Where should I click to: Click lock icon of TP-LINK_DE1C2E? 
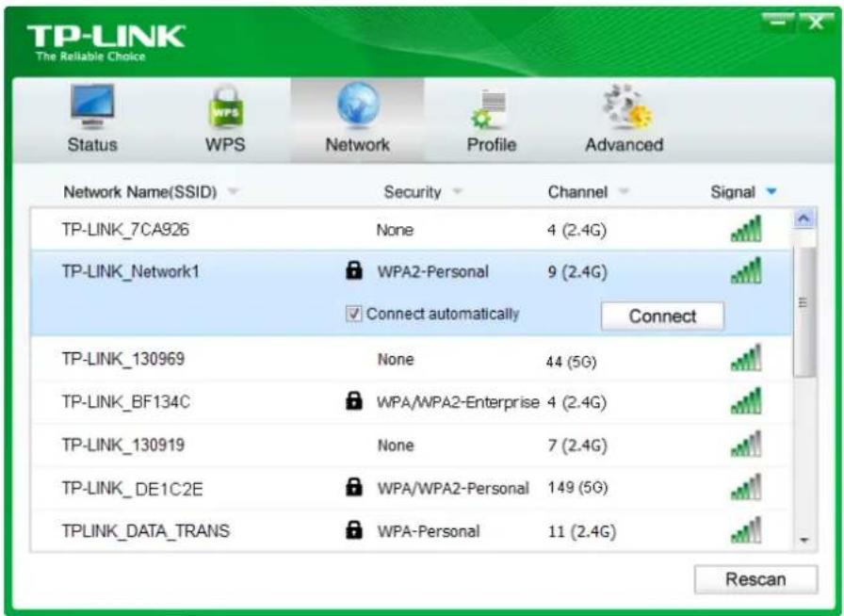pyautogui.click(x=353, y=486)
